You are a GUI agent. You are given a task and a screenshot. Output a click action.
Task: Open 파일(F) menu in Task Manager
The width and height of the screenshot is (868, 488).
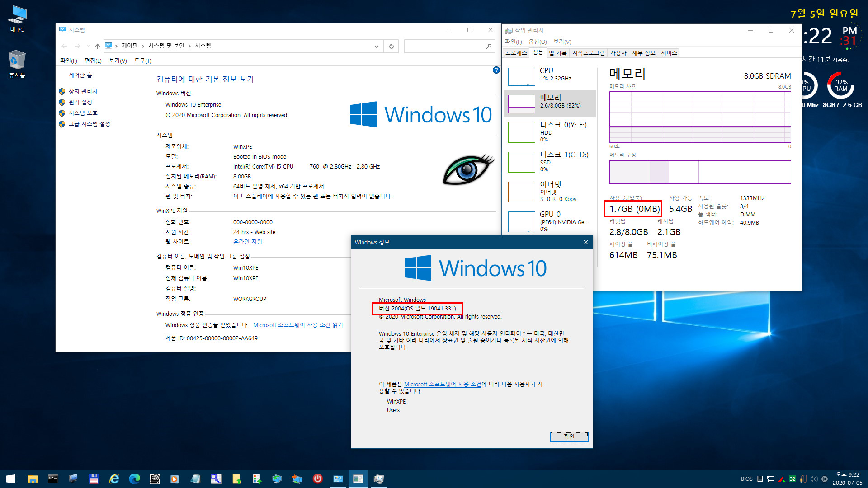point(513,42)
